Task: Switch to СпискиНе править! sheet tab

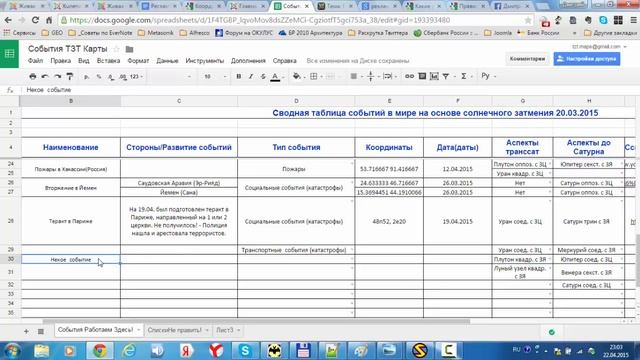Action: pyautogui.click(x=175, y=330)
